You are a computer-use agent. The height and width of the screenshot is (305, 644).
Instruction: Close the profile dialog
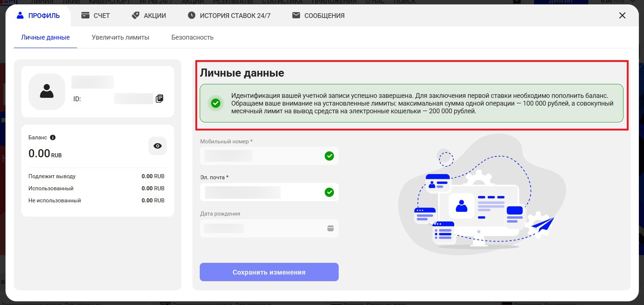622,16
